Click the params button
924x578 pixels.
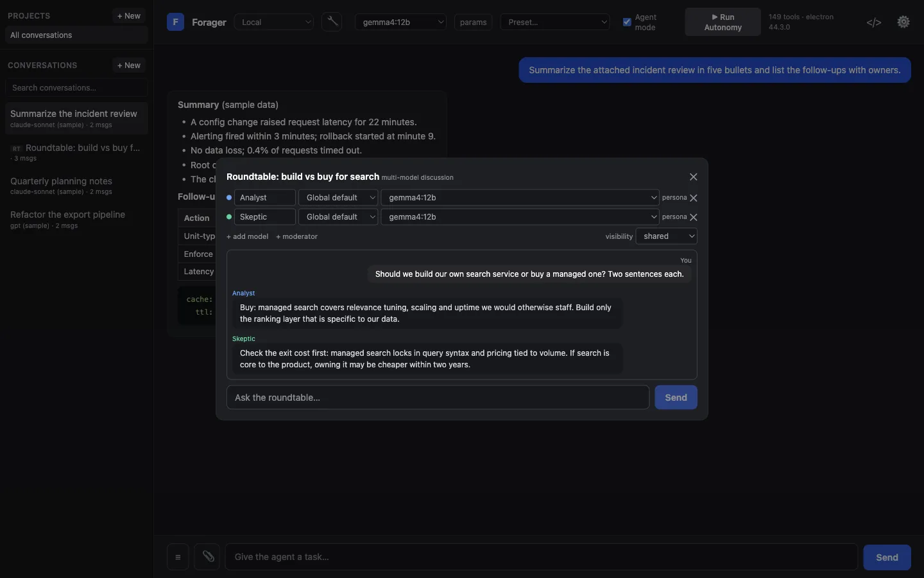coord(474,22)
